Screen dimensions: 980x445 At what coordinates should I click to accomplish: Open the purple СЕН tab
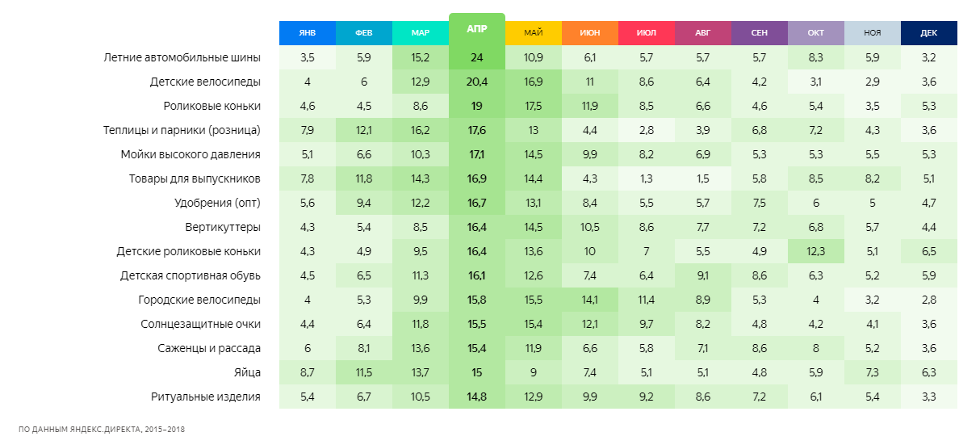click(759, 33)
